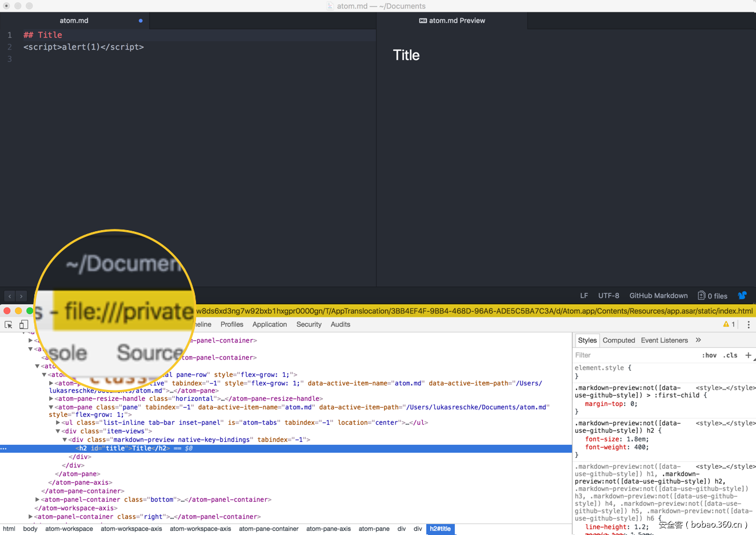Switch to the Security DevTools tab
The height and width of the screenshot is (535, 756).
pos(309,324)
